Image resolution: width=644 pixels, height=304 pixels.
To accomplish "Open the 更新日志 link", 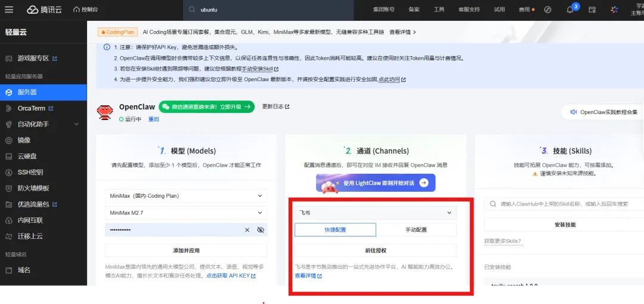I will 275,106.
